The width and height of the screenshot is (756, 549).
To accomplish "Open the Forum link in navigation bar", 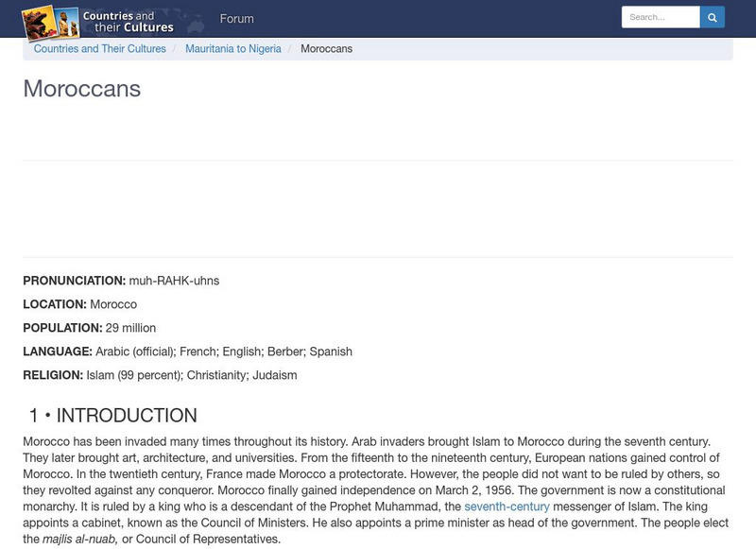I will (x=236, y=19).
